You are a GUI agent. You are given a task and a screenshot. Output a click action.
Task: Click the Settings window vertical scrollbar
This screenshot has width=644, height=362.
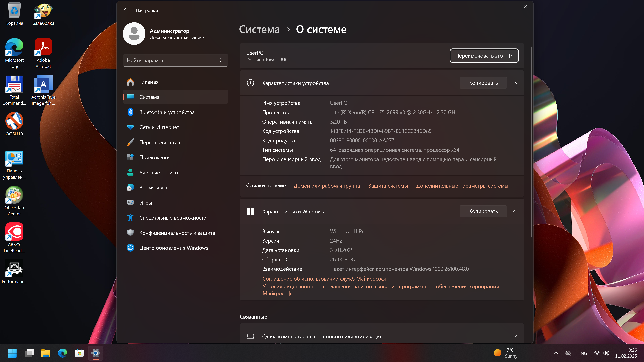(x=531, y=142)
